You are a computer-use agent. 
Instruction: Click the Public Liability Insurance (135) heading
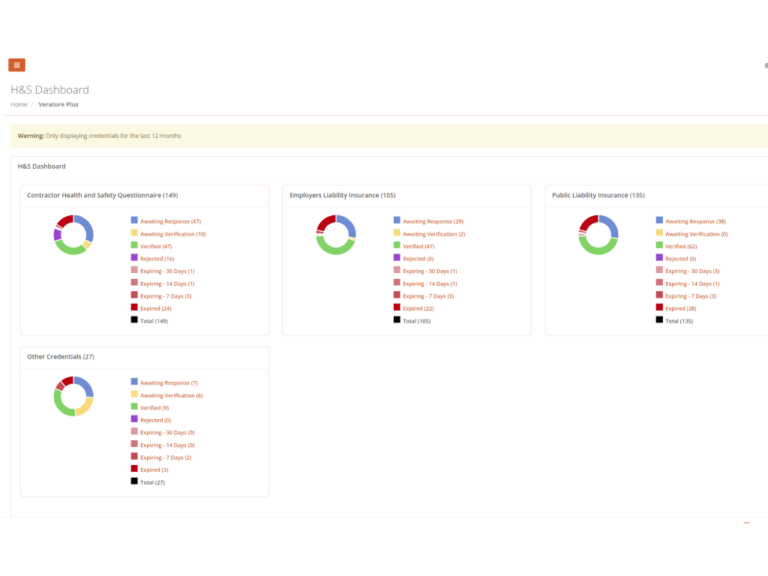pos(598,195)
